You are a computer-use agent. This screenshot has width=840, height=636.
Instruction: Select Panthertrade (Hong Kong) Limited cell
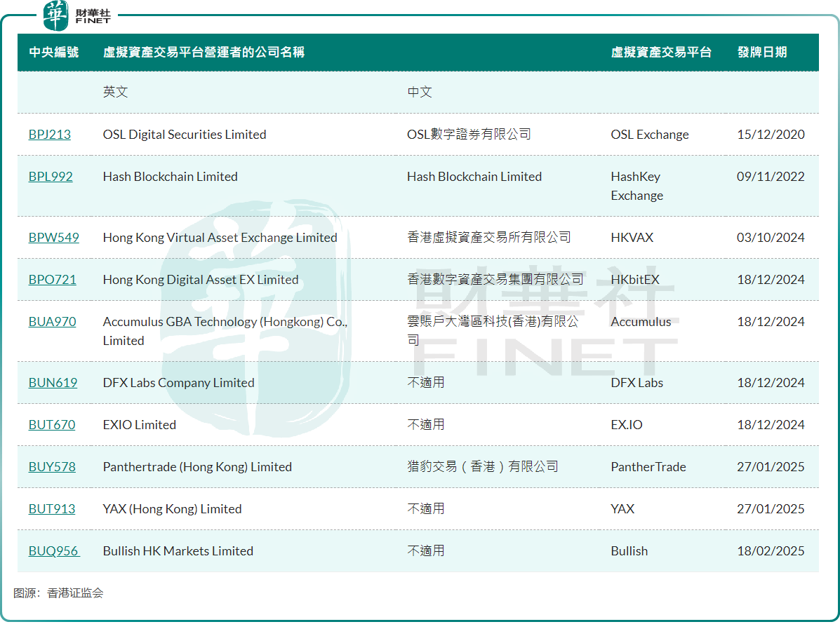click(197, 467)
